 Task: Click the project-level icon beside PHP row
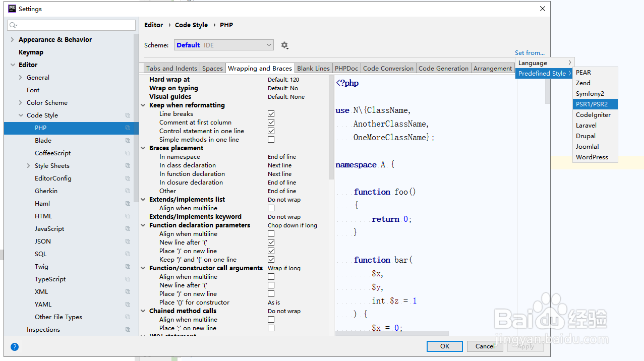pyautogui.click(x=128, y=128)
